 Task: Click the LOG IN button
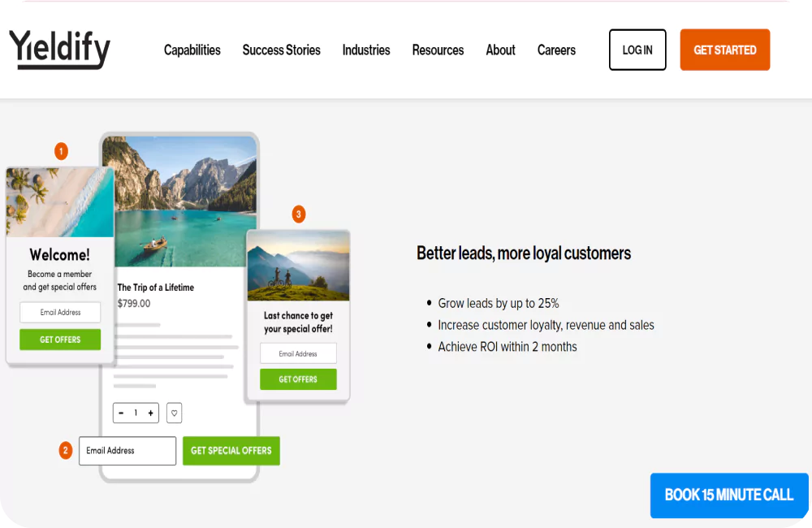coord(637,50)
